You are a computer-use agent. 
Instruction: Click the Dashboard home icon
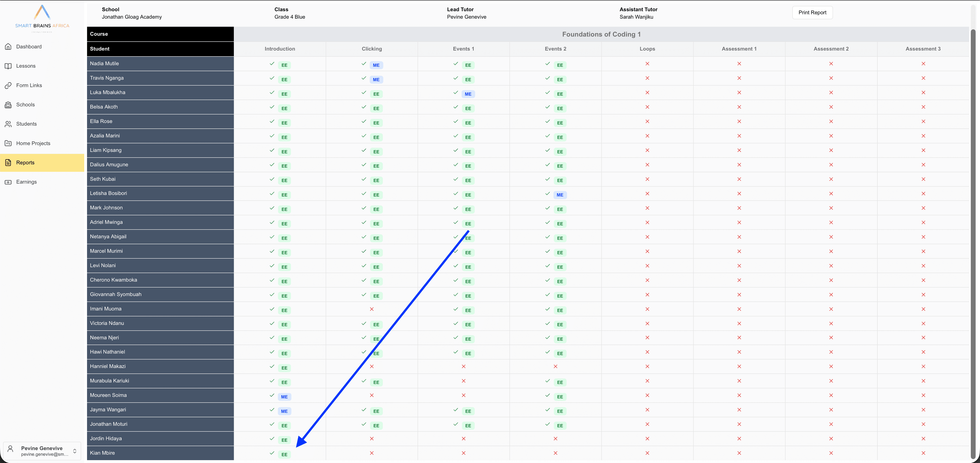8,46
